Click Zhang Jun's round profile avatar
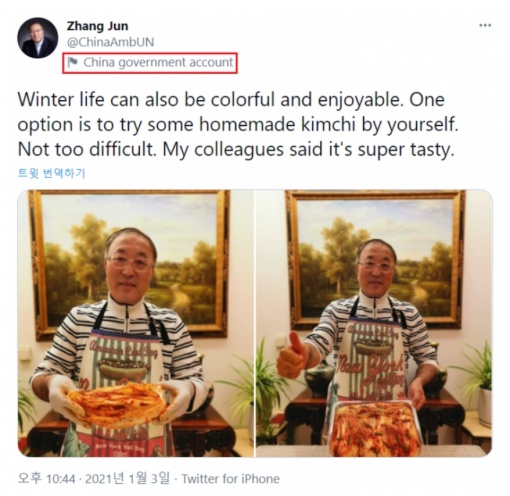This screenshot has width=510, height=496. coord(37,38)
